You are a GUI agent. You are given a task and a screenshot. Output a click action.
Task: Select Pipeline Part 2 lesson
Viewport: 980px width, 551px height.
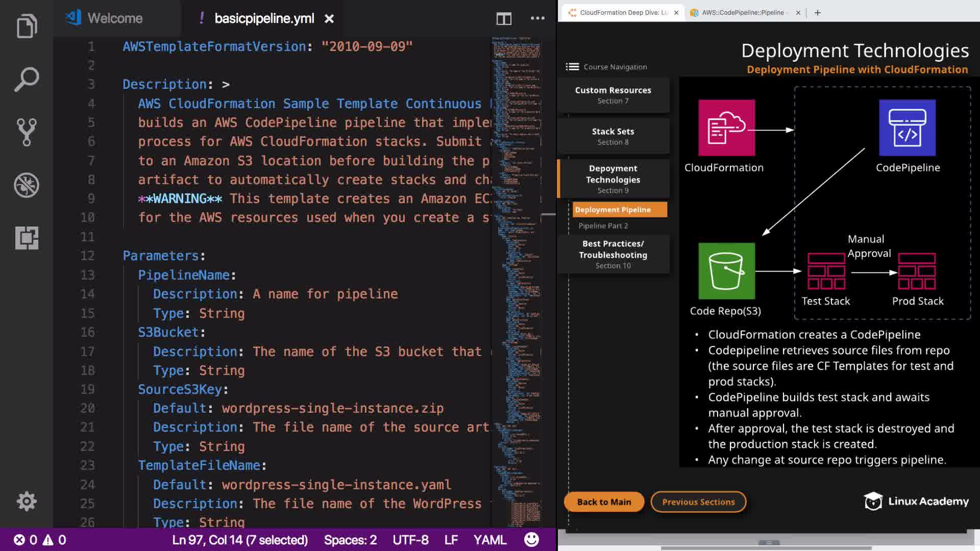[x=603, y=226]
